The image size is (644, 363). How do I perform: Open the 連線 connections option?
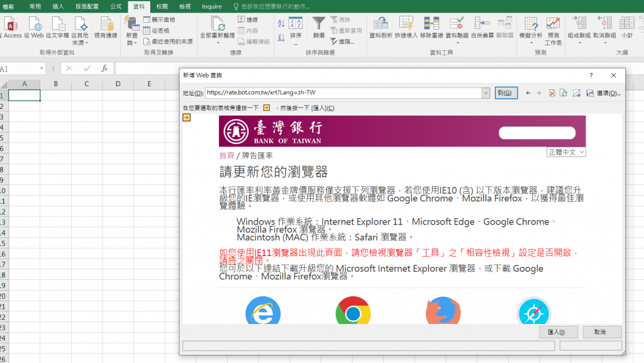point(248,20)
